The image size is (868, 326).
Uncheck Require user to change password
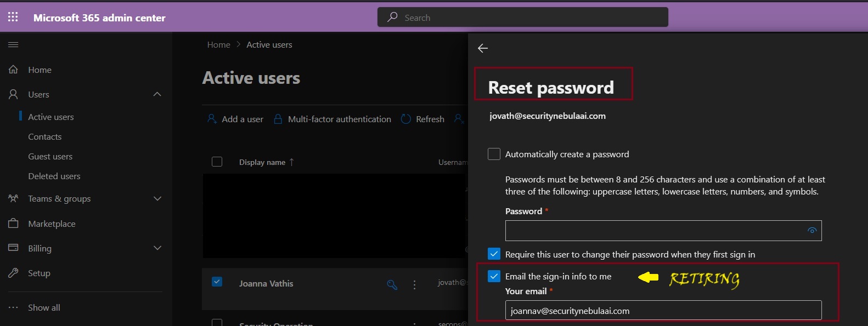(x=494, y=254)
